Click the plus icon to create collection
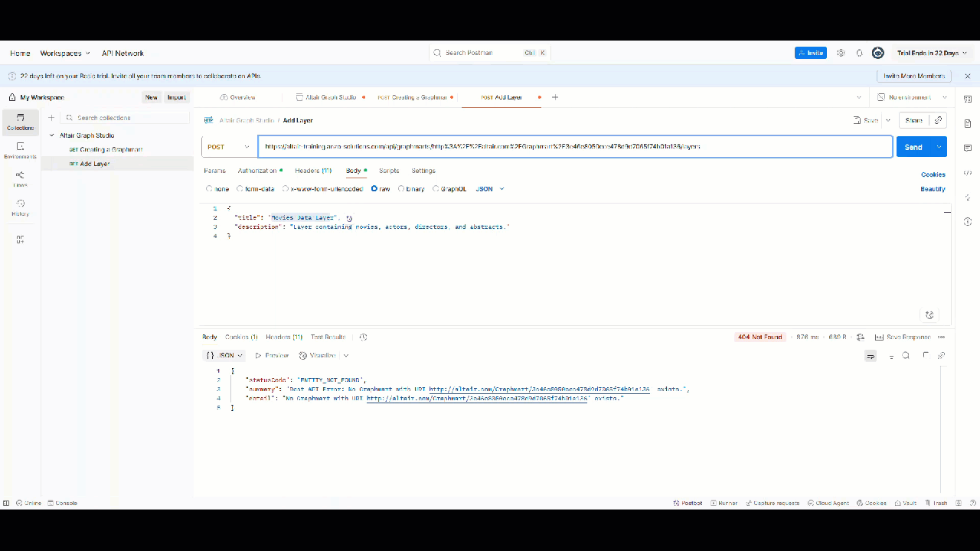980x551 pixels. (x=51, y=118)
